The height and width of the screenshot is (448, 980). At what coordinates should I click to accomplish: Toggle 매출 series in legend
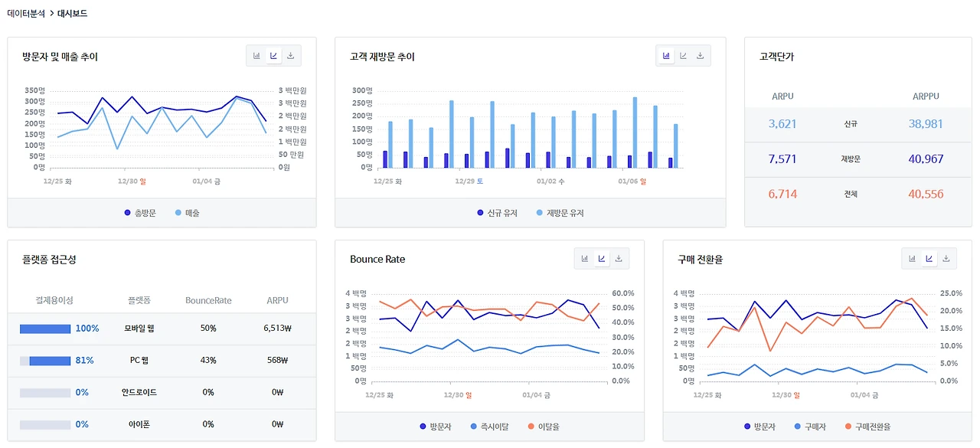pyautogui.click(x=188, y=213)
